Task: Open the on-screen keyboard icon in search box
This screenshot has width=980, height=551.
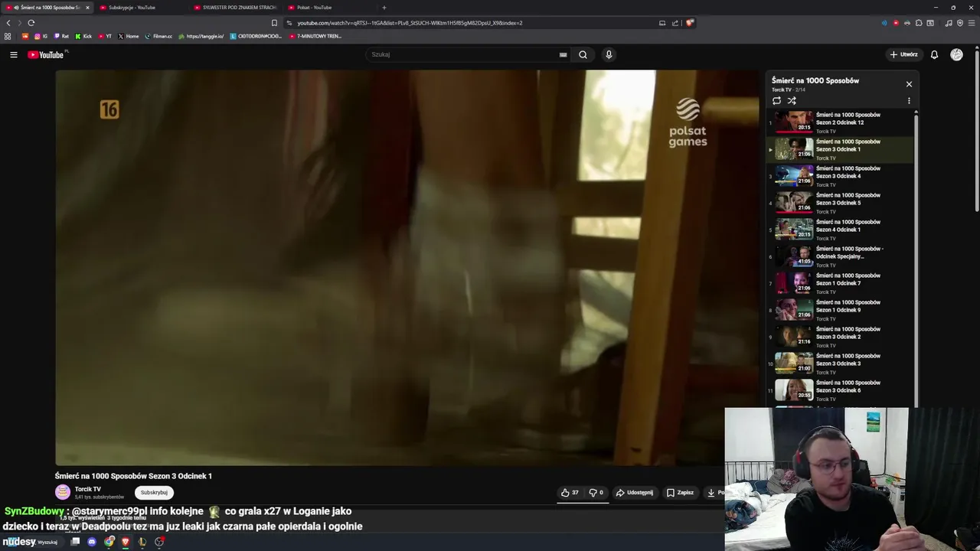Action: click(563, 54)
